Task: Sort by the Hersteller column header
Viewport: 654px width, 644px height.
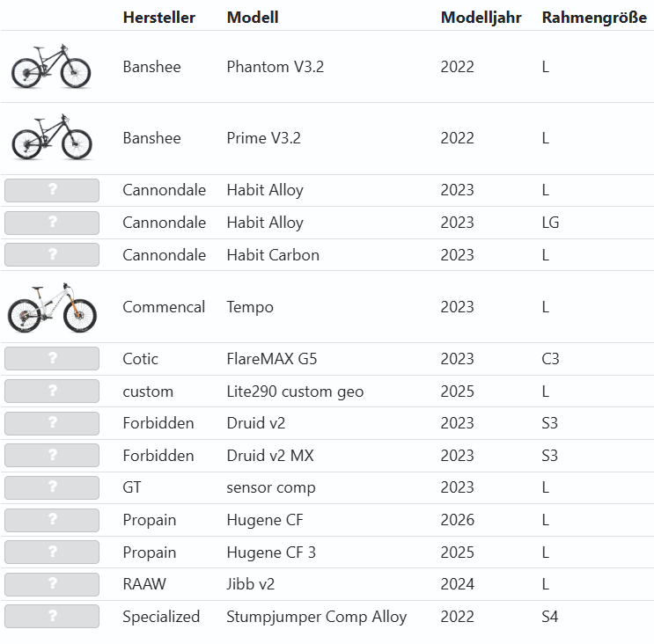Action: [158, 18]
